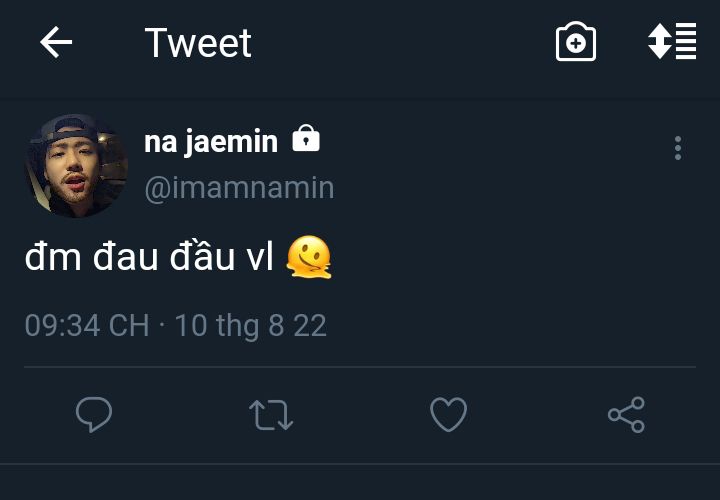Retweet na jaemin's tweet

[270, 414]
